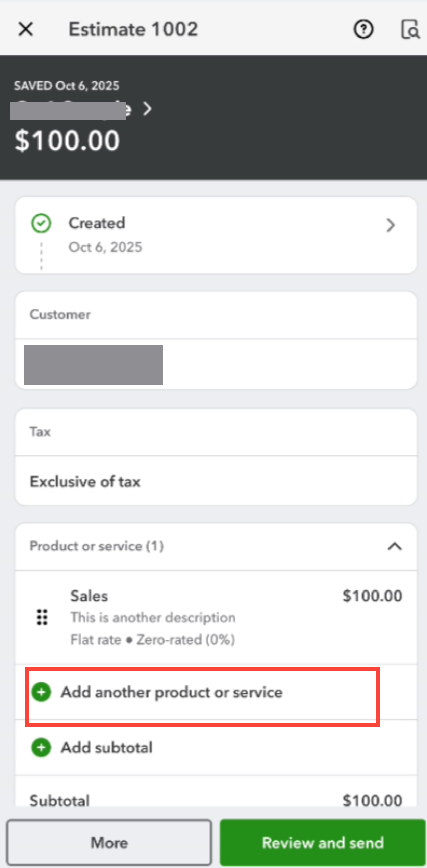Screen dimensions: 427x868
Task: Open the Exclusive of tax setting
Action: coord(85,481)
